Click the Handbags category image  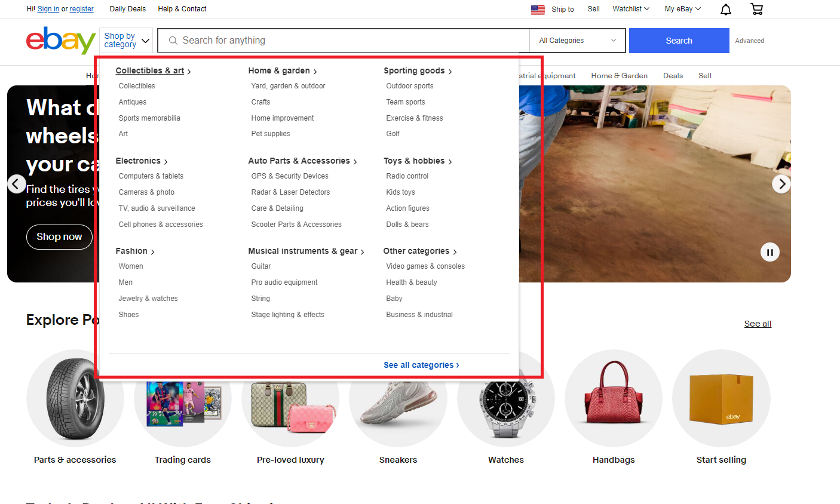click(614, 398)
